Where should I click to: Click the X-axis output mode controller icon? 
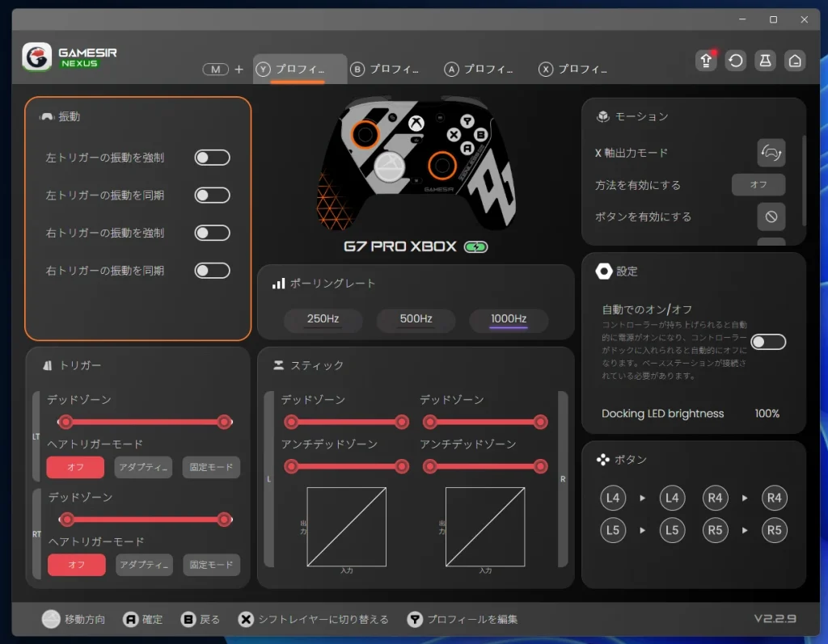click(771, 153)
